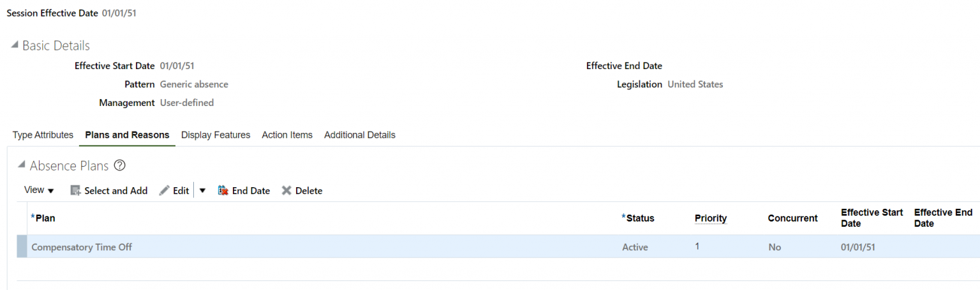Click the Concurrent column header
The width and height of the screenshot is (980, 290).
point(792,218)
